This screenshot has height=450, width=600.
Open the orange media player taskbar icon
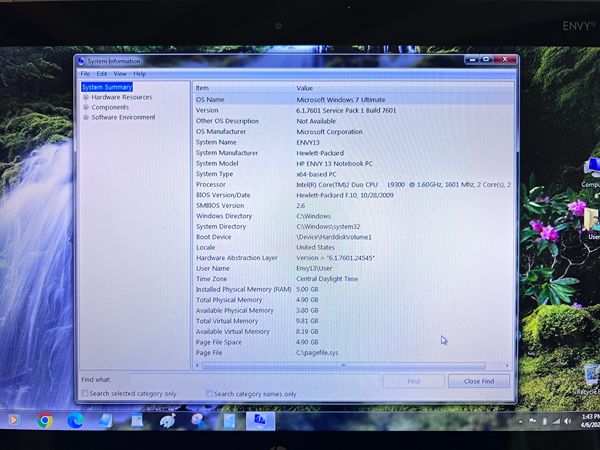click(14, 420)
